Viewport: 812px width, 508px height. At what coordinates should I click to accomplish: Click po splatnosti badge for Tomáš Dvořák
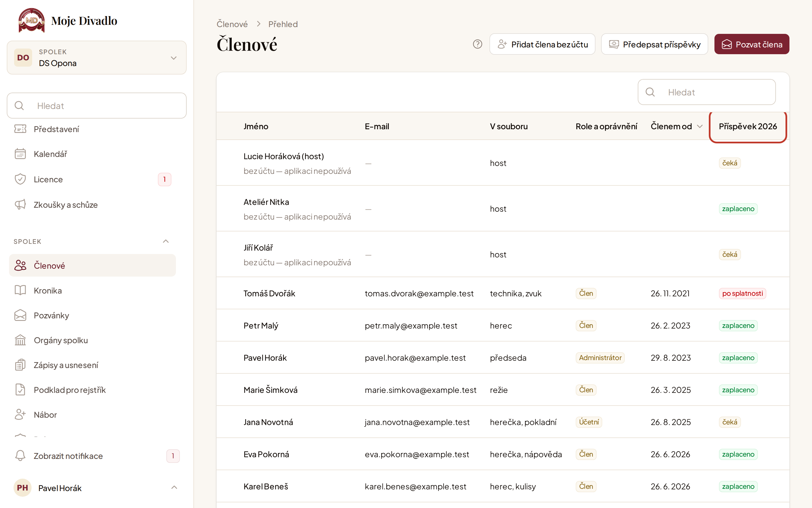pos(742,293)
